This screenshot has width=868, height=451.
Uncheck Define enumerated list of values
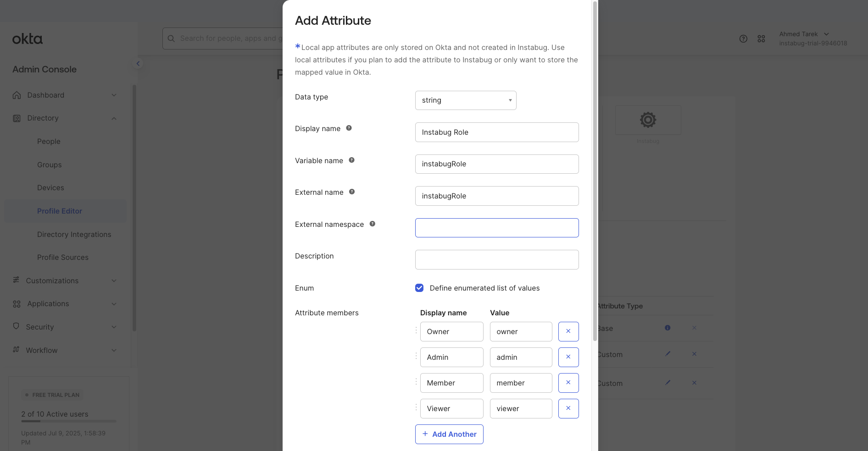419,288
